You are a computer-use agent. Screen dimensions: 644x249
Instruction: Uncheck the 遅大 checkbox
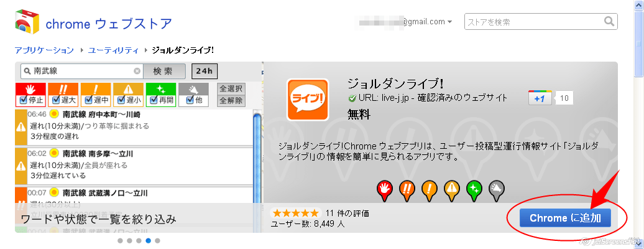(x=57, y=100)
